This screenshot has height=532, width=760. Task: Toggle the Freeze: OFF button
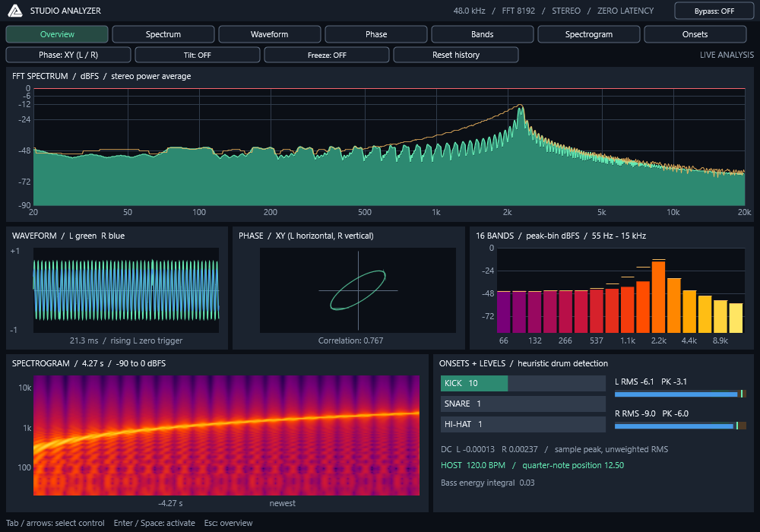click(327, 55)
